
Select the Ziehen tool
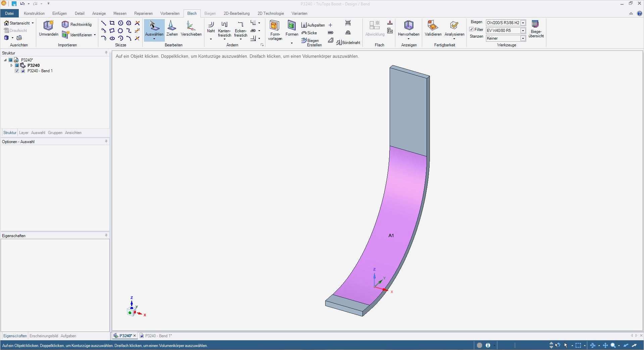[x=172, y=28]
